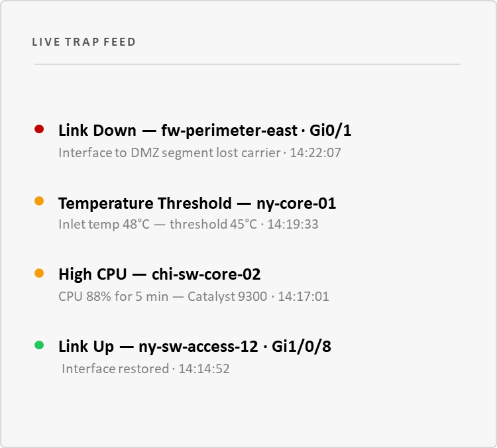Click the "LIVE TRAP FEED" heading
Viewport: 497px width, 448px height.
pyautogui.click(x=84, y=42)
